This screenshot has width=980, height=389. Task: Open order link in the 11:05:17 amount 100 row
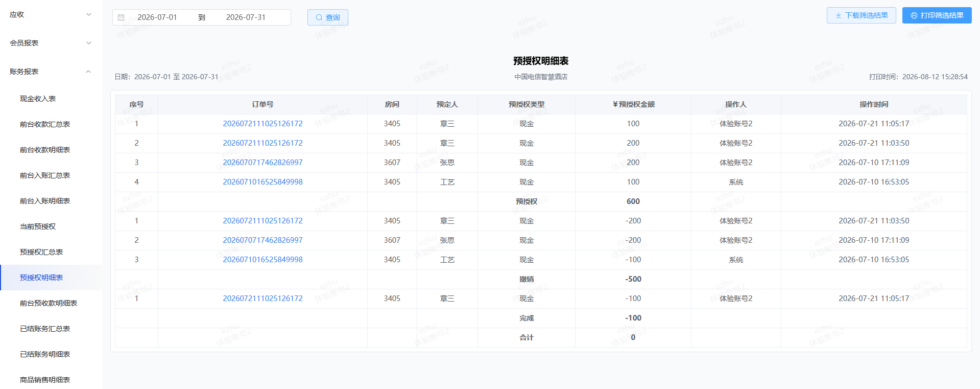pos(262,124)
